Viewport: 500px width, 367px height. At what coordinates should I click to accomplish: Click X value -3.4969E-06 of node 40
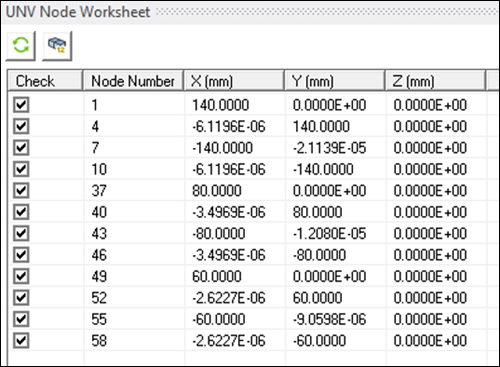click(229, 212)
